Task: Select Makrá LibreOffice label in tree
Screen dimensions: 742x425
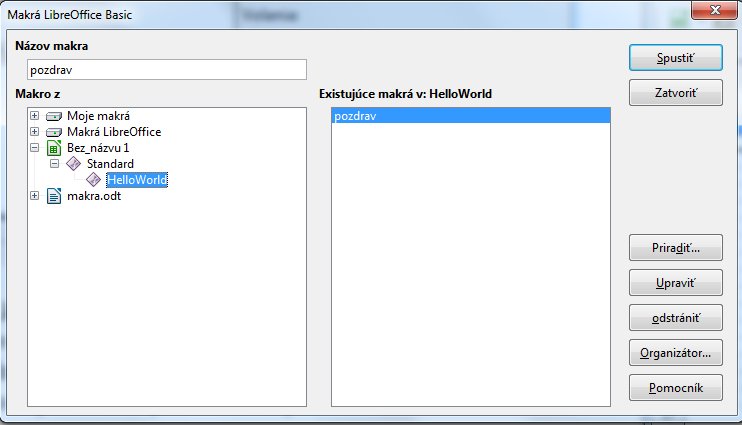Action: [x=114, y=132]
